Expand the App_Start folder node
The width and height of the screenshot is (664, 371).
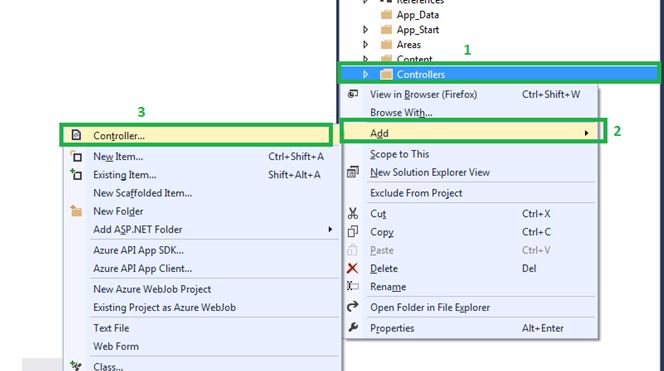point(365,30)
